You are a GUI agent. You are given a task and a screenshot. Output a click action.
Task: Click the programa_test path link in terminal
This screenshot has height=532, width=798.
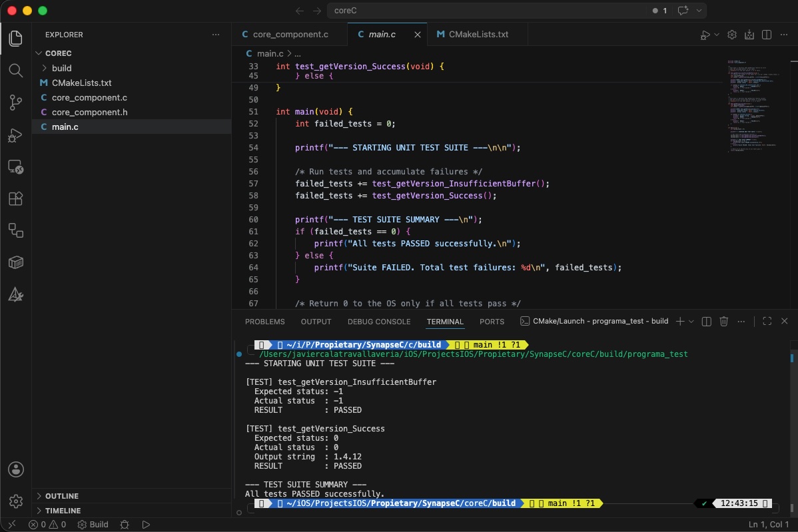point(474,354)
